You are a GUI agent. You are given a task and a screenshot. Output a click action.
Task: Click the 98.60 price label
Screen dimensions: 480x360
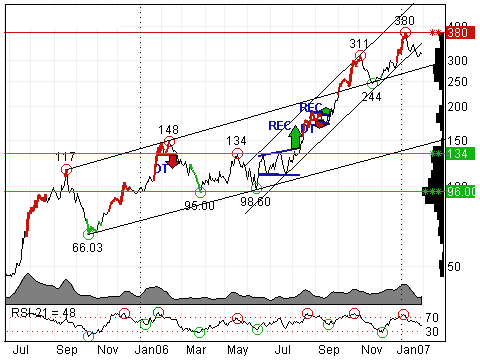255,202
